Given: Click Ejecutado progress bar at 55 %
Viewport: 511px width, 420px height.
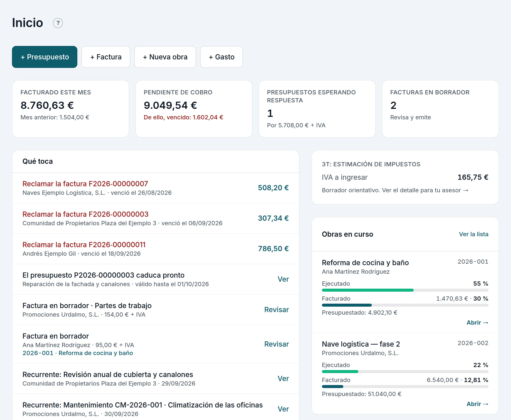Looking at the screenshot, I should coord(405,290).
